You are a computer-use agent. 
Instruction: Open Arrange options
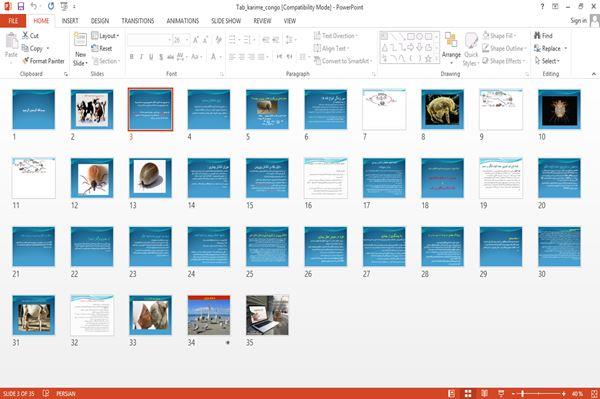pos(451,47)
